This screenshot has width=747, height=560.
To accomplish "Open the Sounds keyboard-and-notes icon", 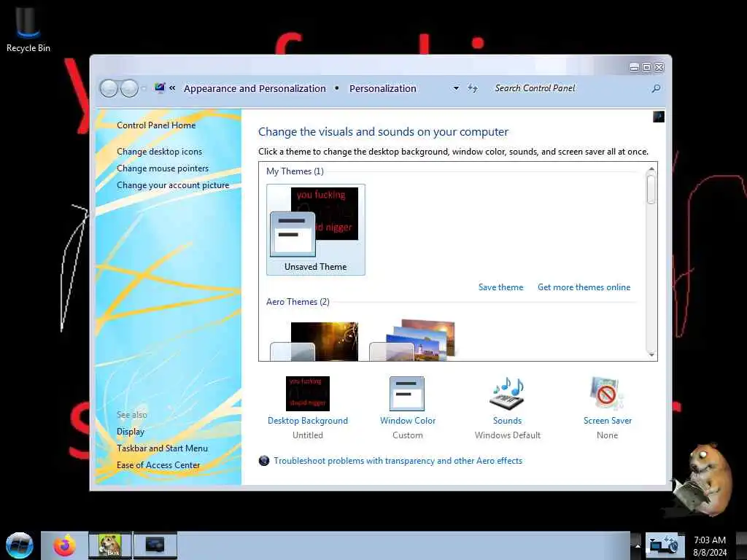I will pos(507,393).
